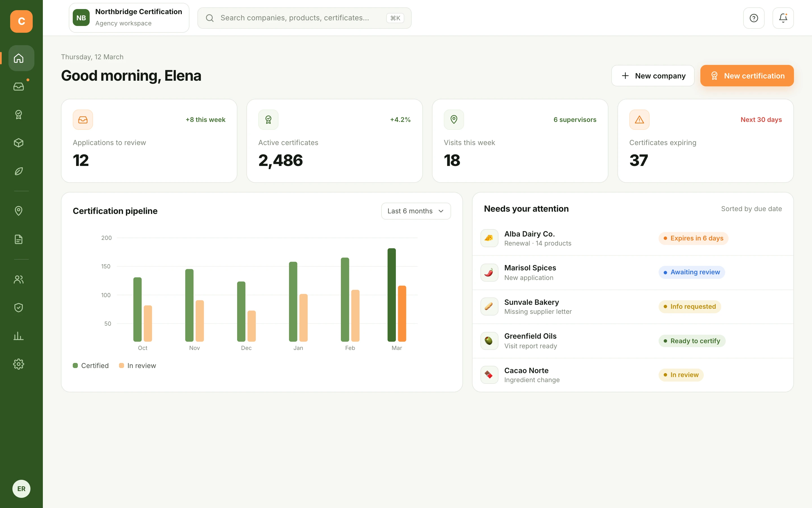Open the Certificates ribbon sidebar icon
This screenshot has height=508, width=812.
19,115
